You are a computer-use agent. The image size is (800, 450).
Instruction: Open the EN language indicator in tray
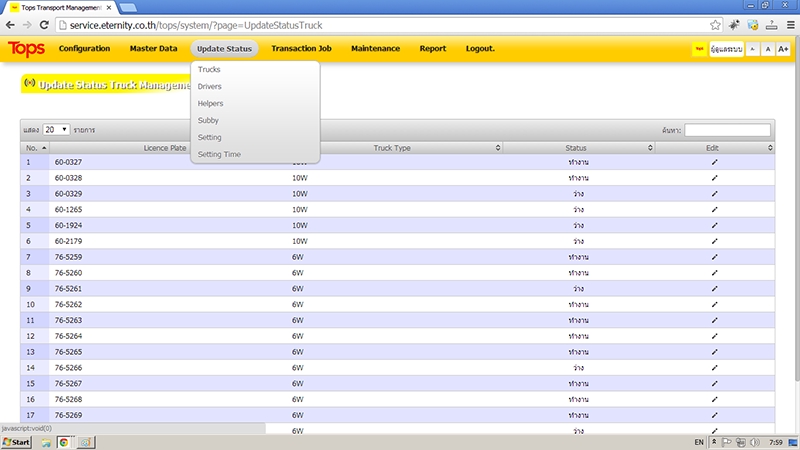[x=699, y=442]
